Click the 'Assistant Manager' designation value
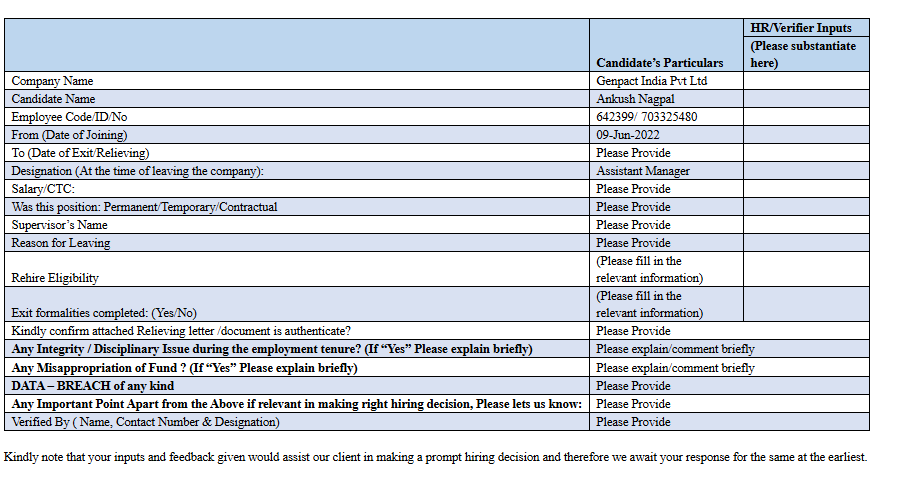 (x=643, y=171)
